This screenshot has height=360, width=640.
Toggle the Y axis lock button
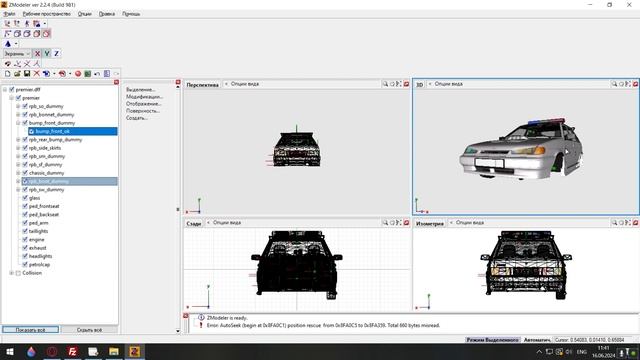[x=47, y=53]
